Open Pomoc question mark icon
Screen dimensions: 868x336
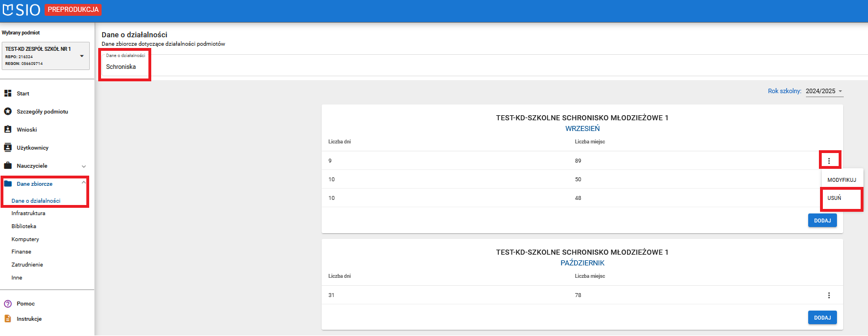[x=8, y=303]
